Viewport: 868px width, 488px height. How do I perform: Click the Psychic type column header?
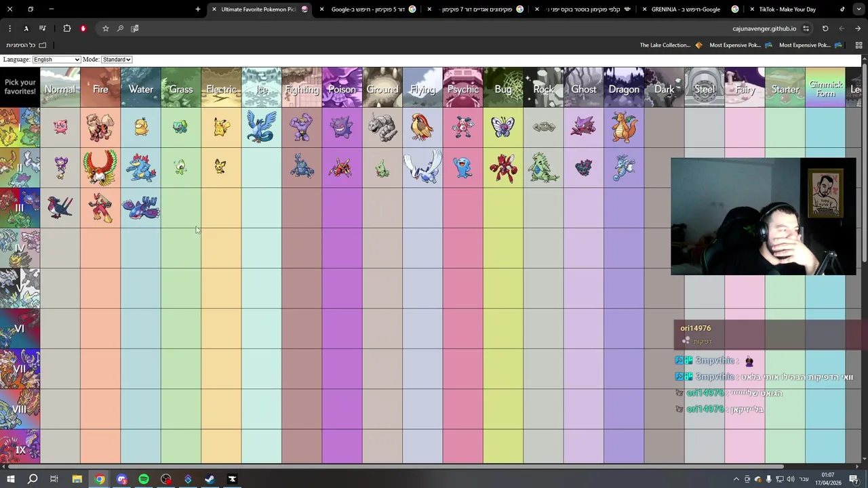[x=463, y=87]
